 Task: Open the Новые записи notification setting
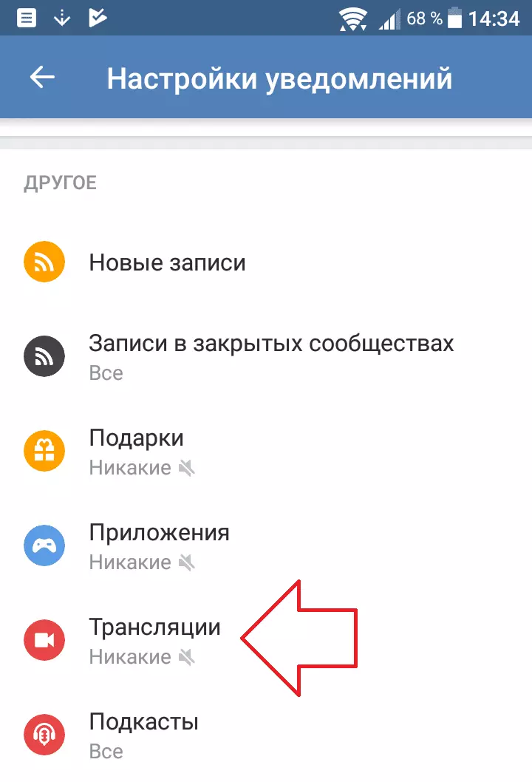266,262
